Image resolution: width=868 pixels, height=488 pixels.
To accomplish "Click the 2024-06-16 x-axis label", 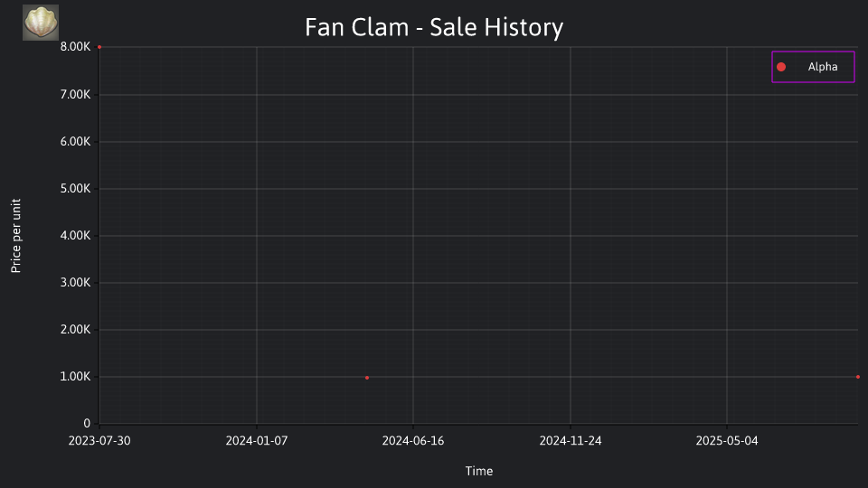I will 413,441.
